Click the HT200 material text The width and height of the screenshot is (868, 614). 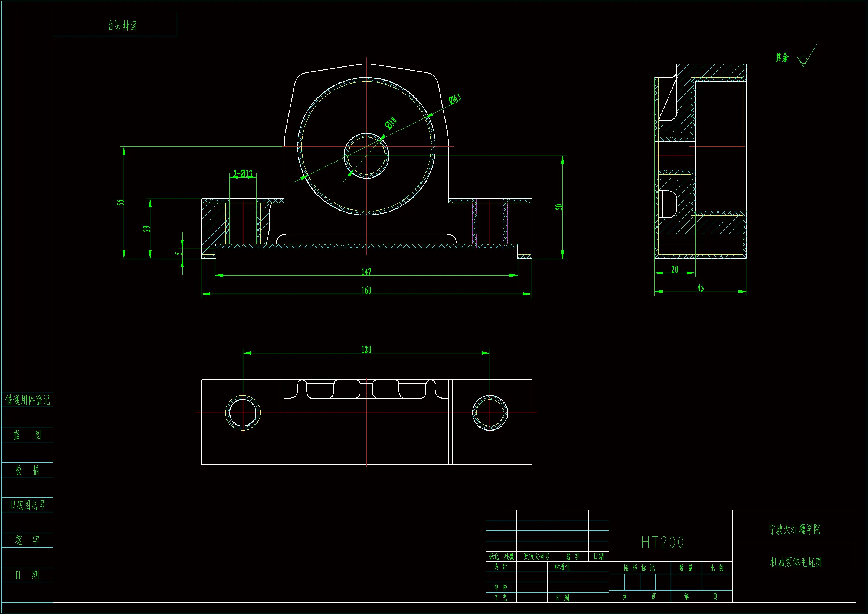(662, 543)
